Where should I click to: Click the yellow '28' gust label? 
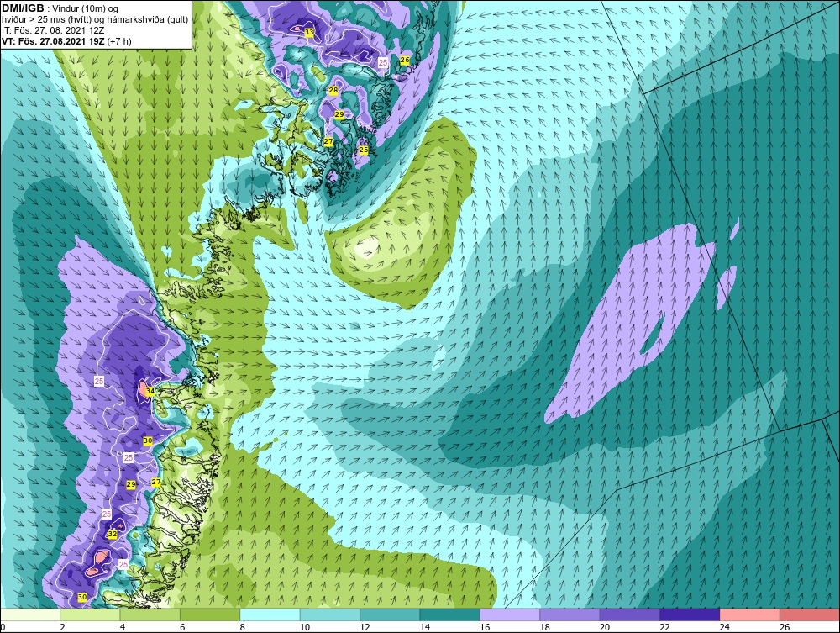333,90
